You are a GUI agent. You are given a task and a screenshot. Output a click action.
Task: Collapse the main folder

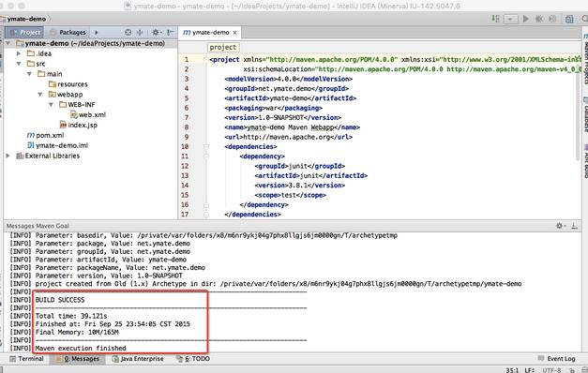[x=29, y=74]
